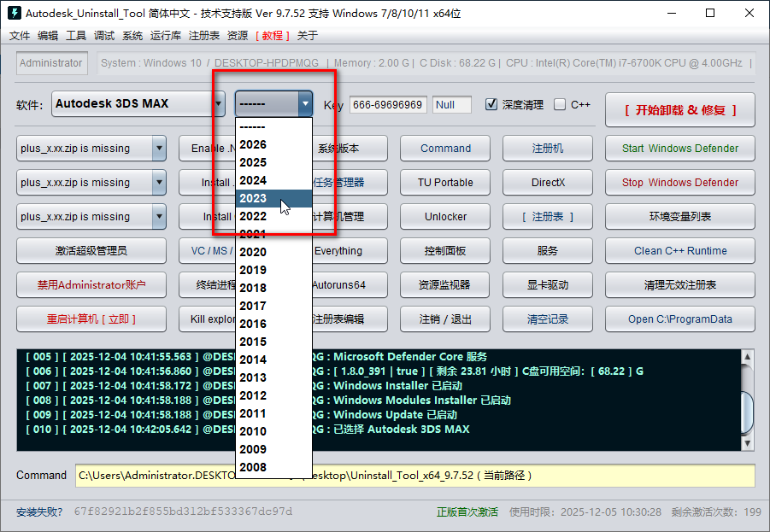Open the 系统 menu

[x=132, y=35]
